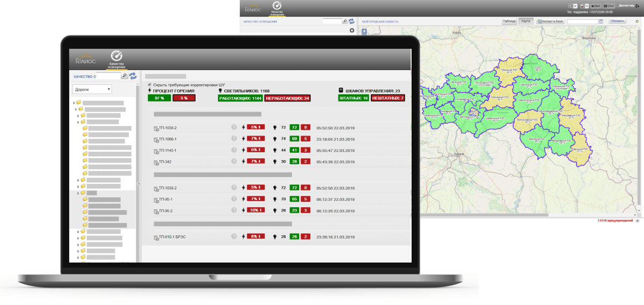The image size is (644, 305).
Task: Click help icon in ТП-95-2 row
Action: tap(234, 211)
